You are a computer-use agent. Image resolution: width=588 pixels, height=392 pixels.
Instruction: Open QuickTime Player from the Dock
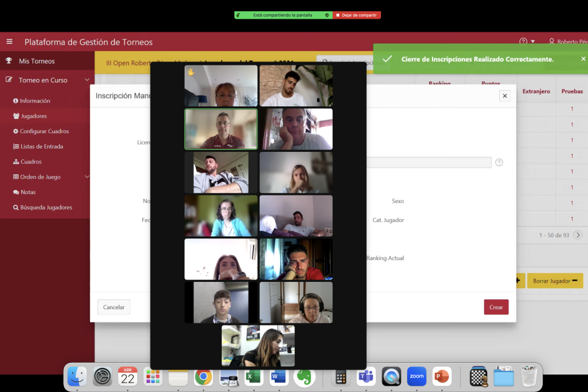pyautogui.click(x=392, y=376)
